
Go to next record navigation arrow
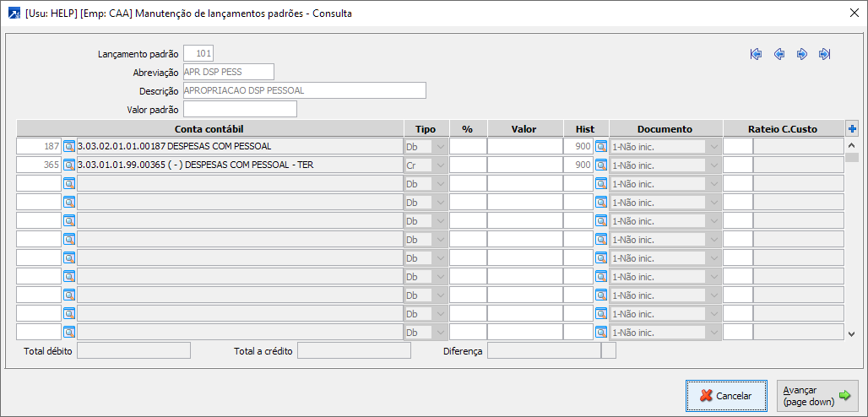point(802,54)
